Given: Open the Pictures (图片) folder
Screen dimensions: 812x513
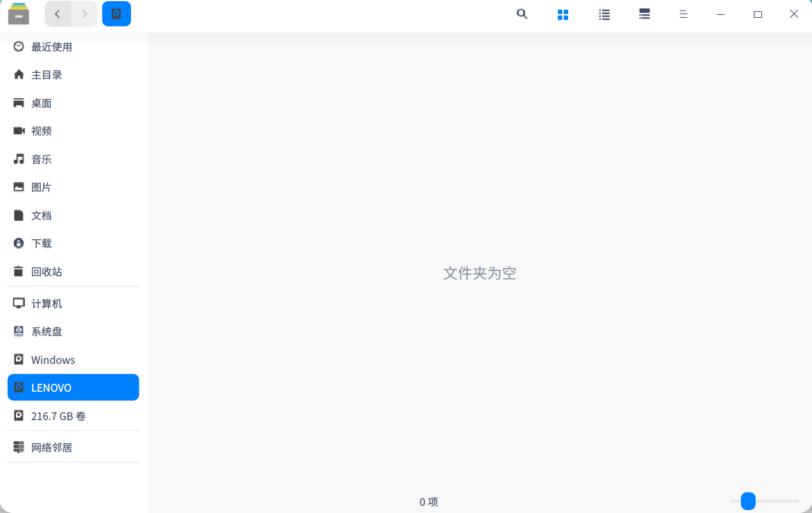Looking at the screenshot, I should [x=41, y=186].
